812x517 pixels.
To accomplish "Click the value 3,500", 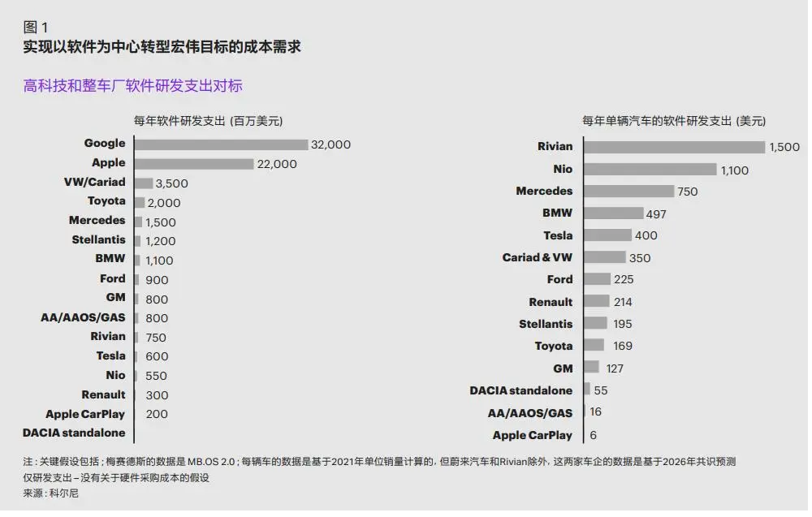I will 172,183.
